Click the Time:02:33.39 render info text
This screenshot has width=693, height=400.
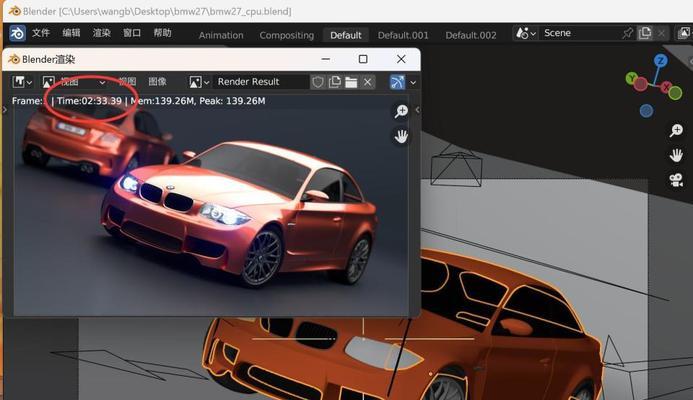tap(89, 101)
